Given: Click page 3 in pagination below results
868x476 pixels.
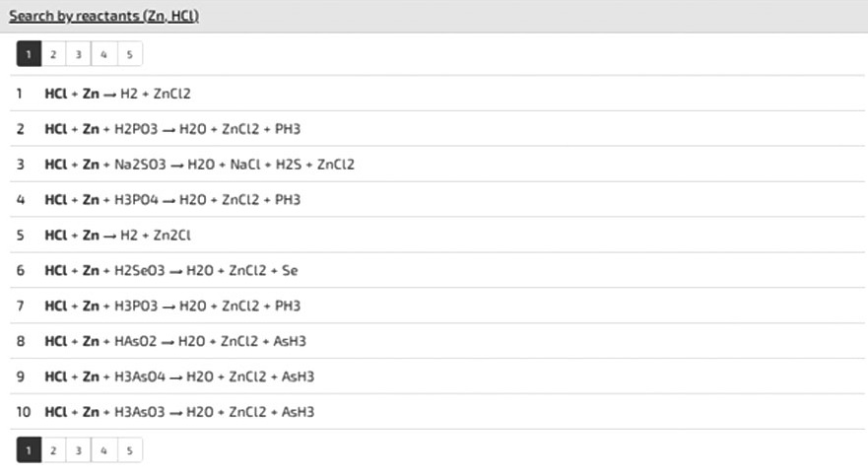Looking at the screenshot, I should [x=78, y=450].
